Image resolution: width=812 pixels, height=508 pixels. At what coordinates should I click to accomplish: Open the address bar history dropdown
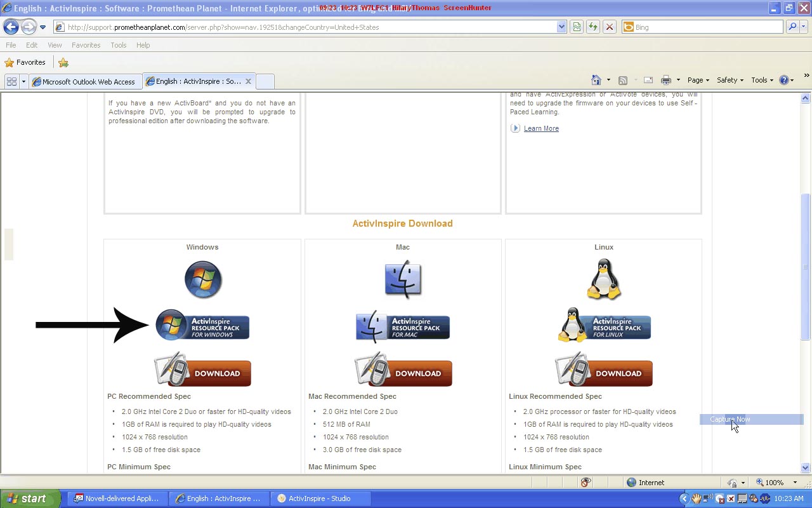pos(561,27)
